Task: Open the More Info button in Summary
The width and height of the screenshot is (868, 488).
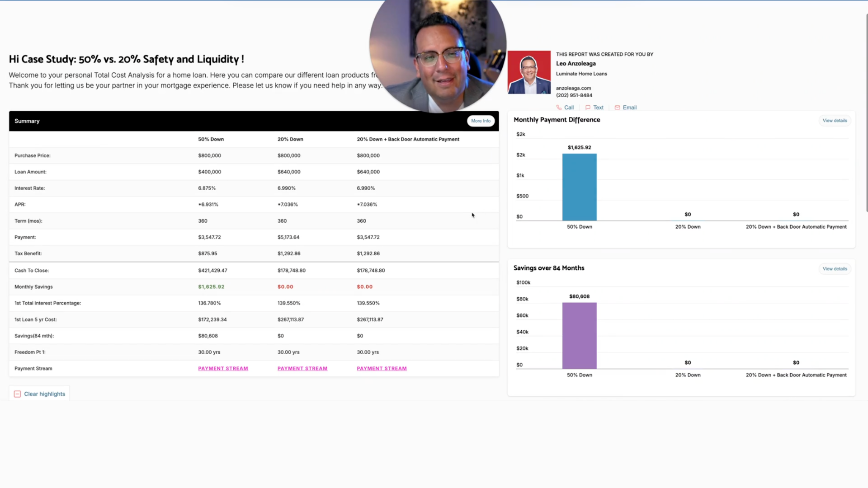Action: tap(481, 121)
